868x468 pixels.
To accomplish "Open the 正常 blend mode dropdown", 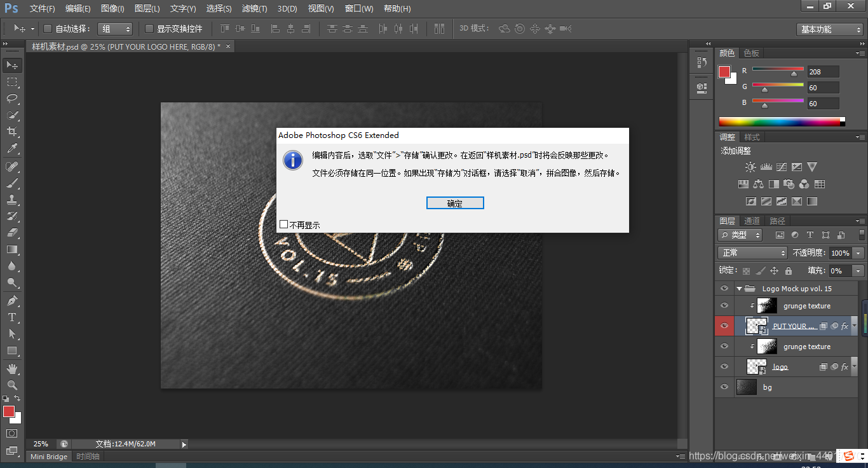I will 753,253.
